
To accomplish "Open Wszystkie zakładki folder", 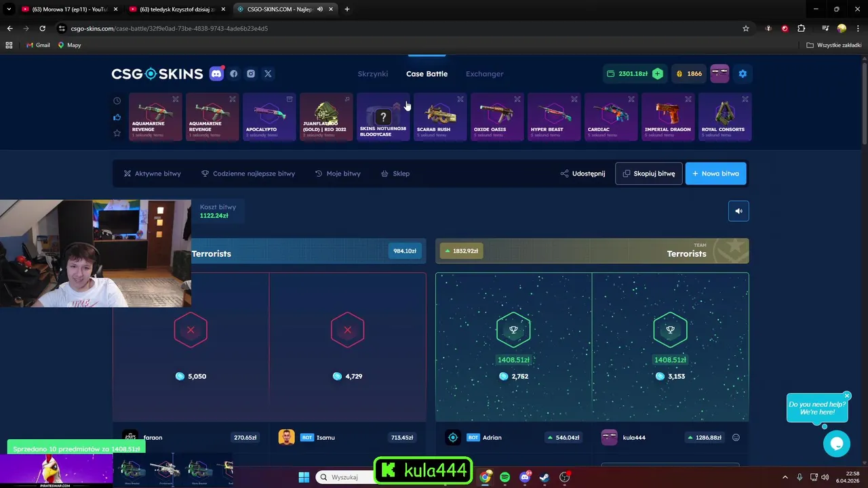I will 834,45.
